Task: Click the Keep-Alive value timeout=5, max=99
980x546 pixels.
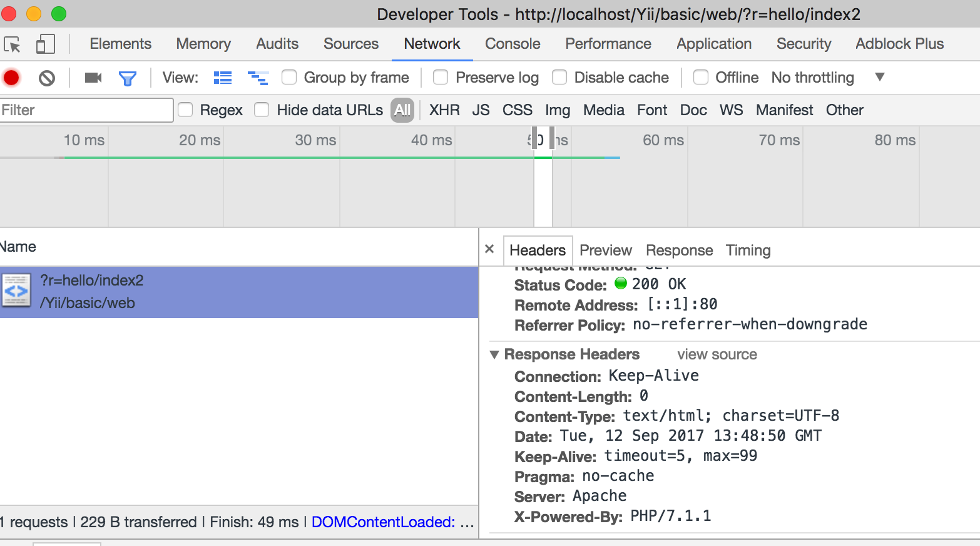Action: [x=681, y=456]
